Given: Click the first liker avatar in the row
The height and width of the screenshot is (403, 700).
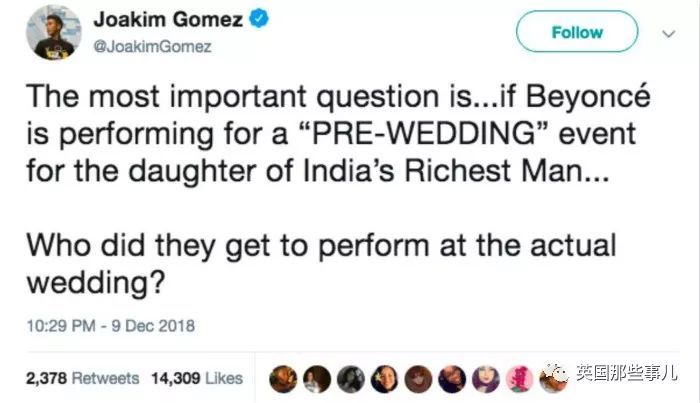Looking at the screenshot, I should tap(282, 376).
